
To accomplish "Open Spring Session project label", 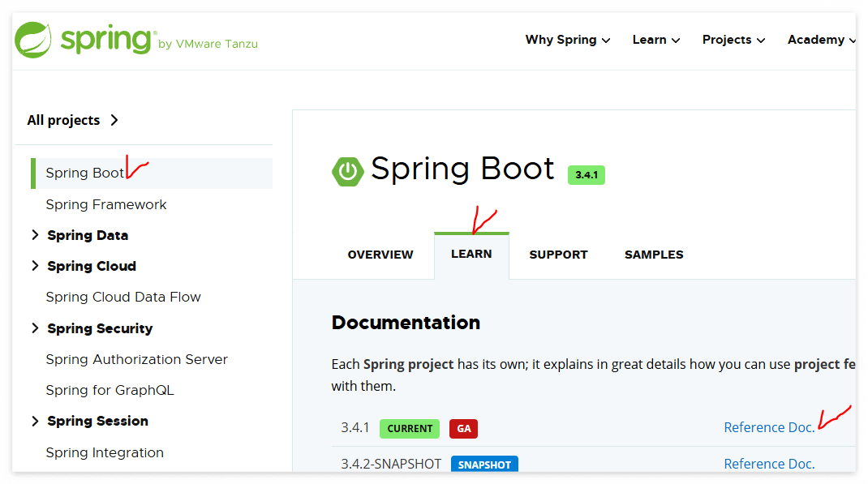I will 97,421.
